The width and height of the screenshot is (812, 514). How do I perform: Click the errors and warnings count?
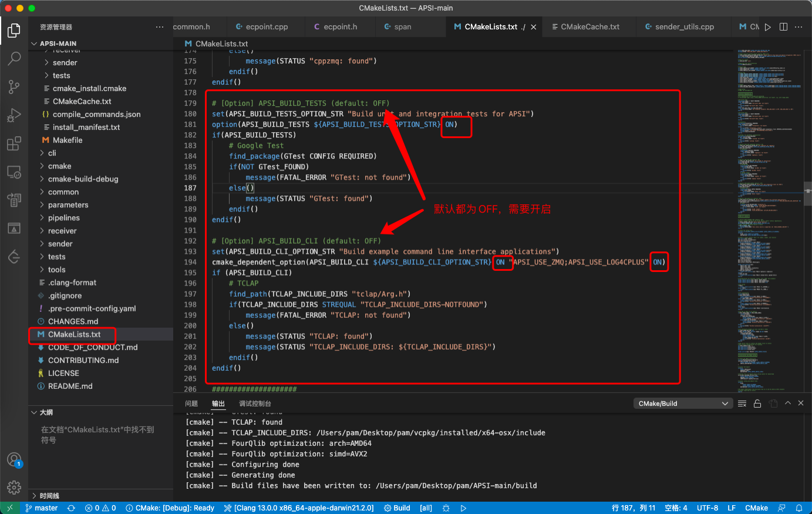tap(100, 508)
